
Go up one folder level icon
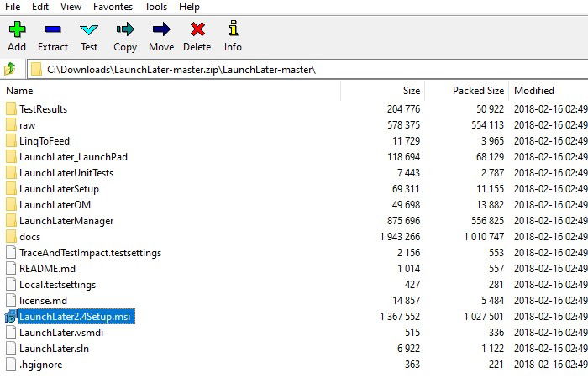(10, 69)
